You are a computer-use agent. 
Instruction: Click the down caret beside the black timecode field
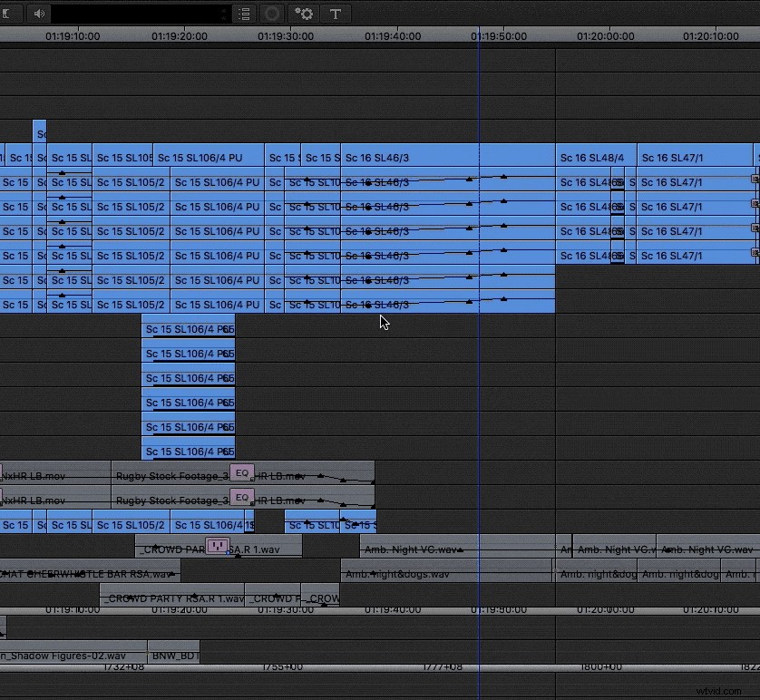[x=224, y=19]
